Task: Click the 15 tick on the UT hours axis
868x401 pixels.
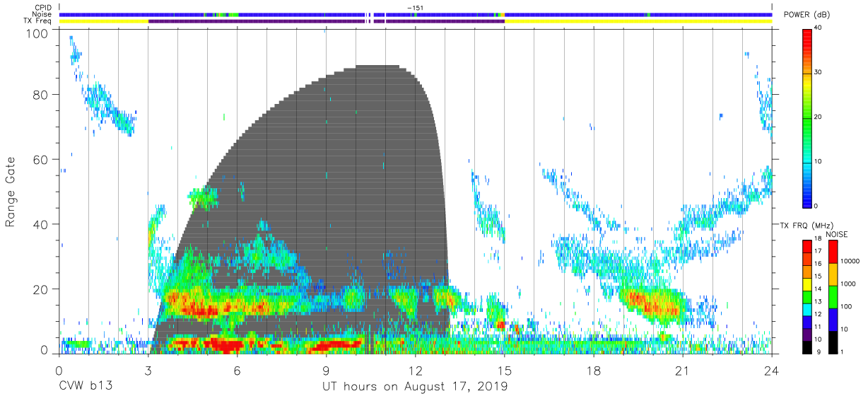Action: coord(505,370)
